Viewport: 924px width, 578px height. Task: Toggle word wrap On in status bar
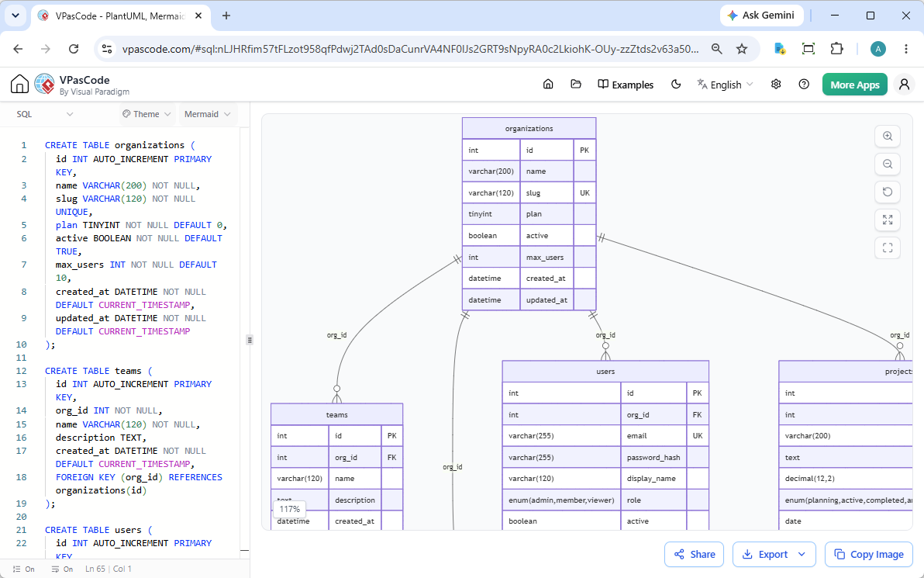pyautogui.click(x=62, y=569)
